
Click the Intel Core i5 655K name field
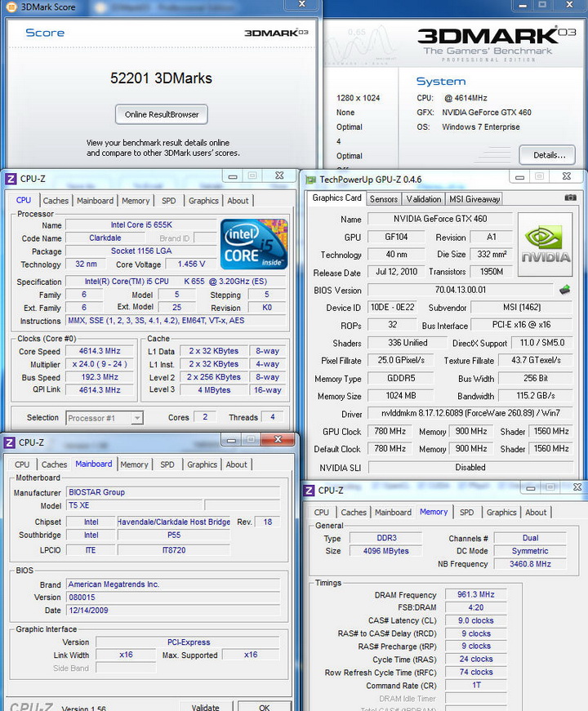point(141,225)
